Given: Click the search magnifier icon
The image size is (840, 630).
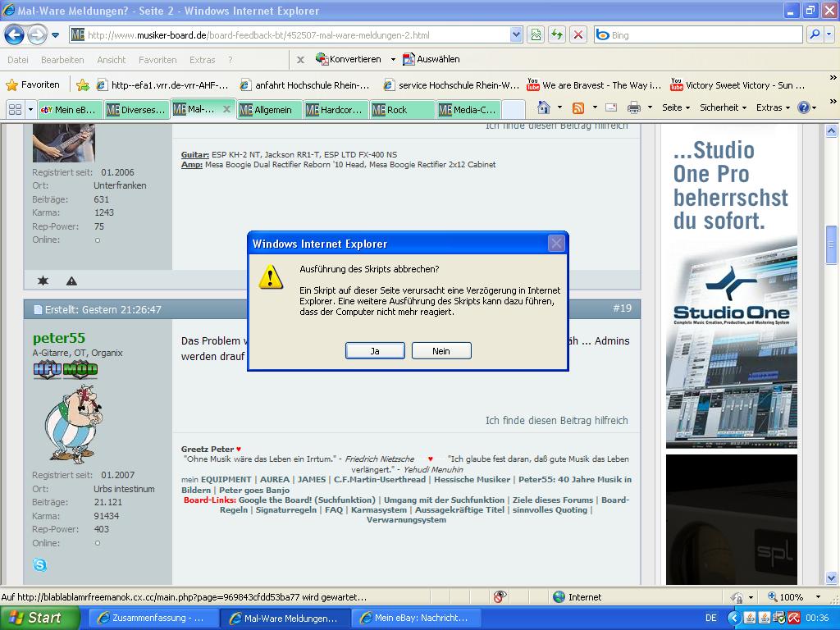Looking at the screenshot, I should pos(815,34).
